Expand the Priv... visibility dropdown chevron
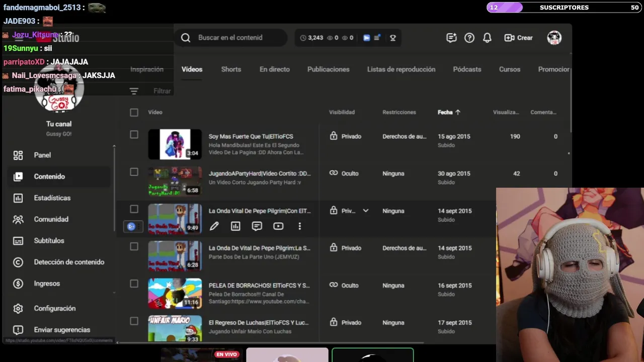 [366, 211]
